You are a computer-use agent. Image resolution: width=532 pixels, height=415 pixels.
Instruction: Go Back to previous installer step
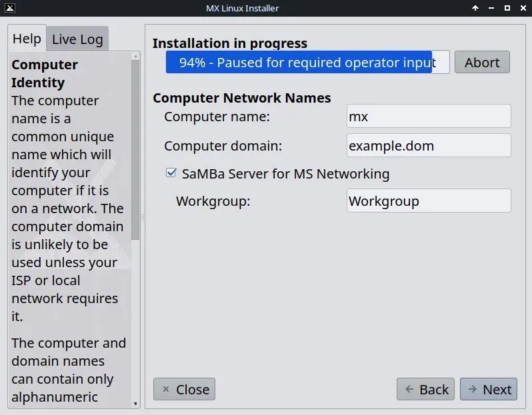[x=425, y=389]
